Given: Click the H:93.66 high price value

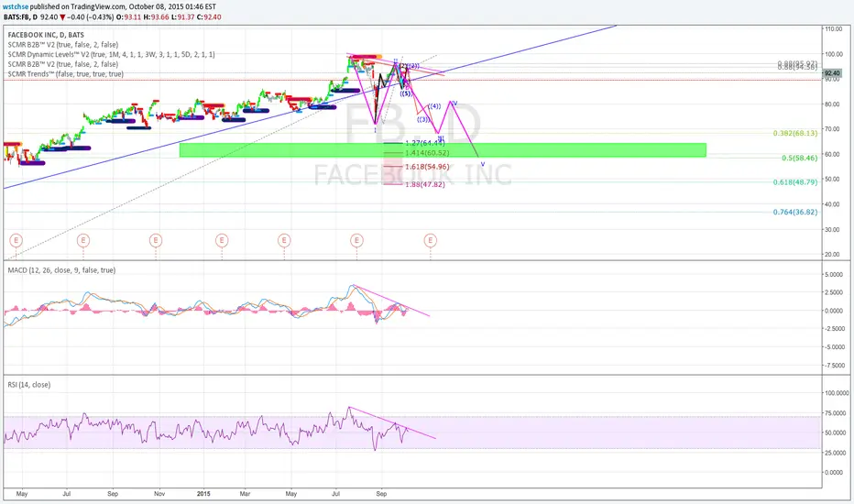Looking at the screenshot, I should [x=156, y=16].
